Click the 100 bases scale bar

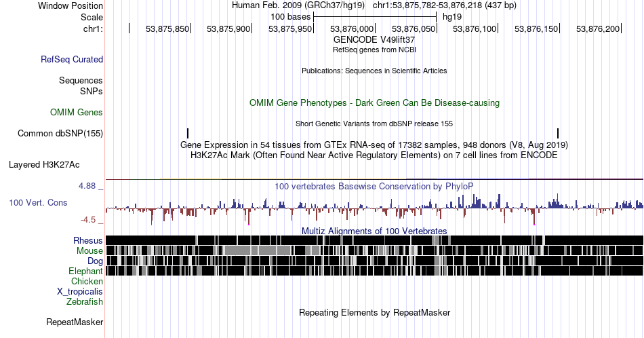(375, 17)
